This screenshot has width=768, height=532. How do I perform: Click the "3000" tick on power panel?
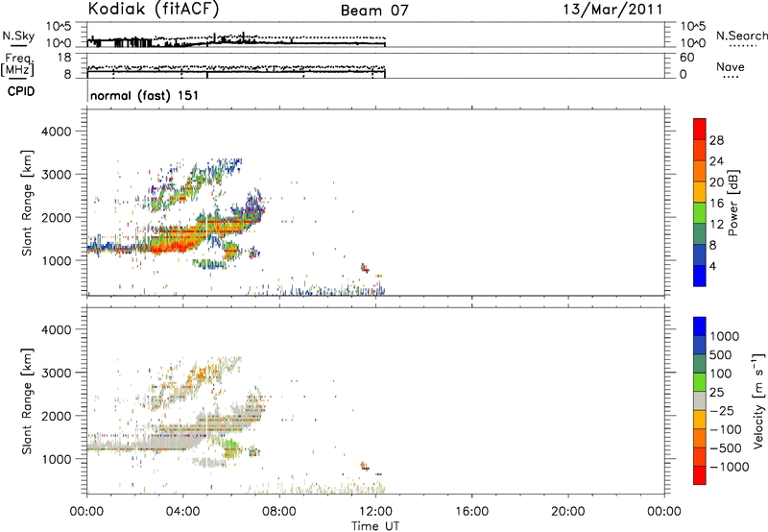(x=57, y=175)
